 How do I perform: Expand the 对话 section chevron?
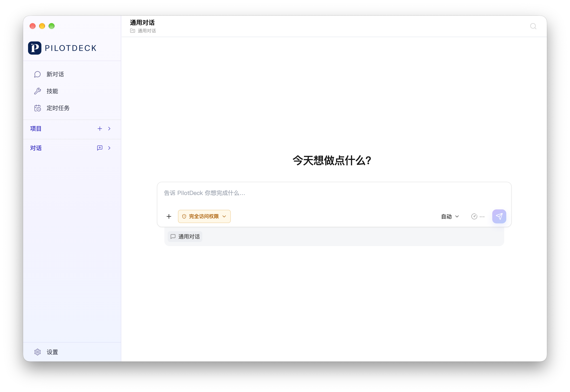(109, 148)
